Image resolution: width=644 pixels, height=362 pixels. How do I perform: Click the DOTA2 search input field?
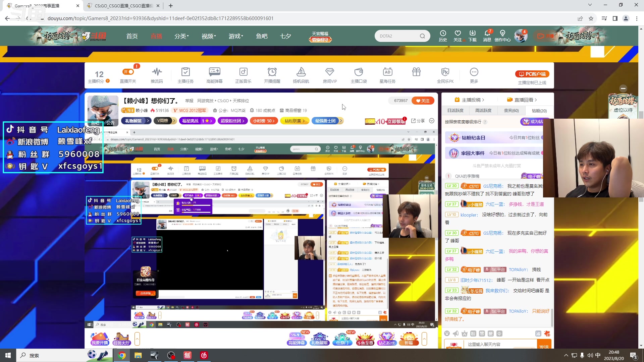(x=397, y=36)
